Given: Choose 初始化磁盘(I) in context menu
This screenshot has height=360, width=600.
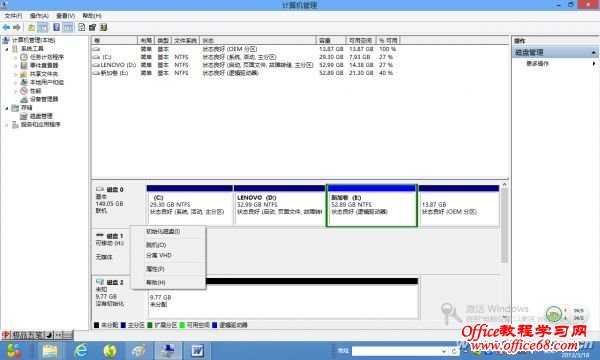Looking at the screenshot, I should click(168, 231).
